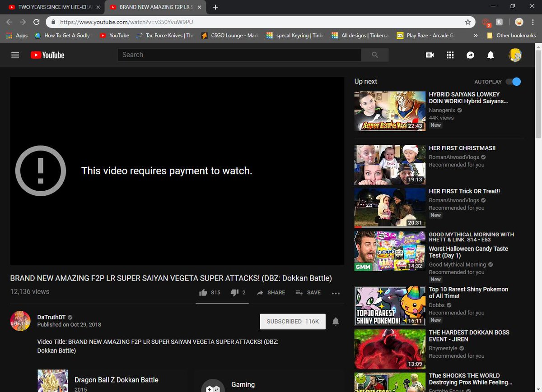Open the CSGO Lounge bookmark
Viewport: 542px width, 392px height.
(230, 35)
